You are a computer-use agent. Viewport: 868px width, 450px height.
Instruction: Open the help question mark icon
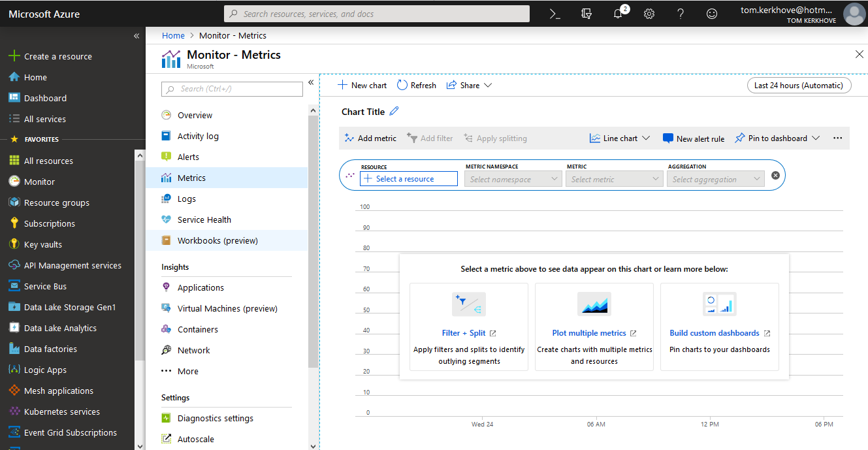tap(681, 14)
